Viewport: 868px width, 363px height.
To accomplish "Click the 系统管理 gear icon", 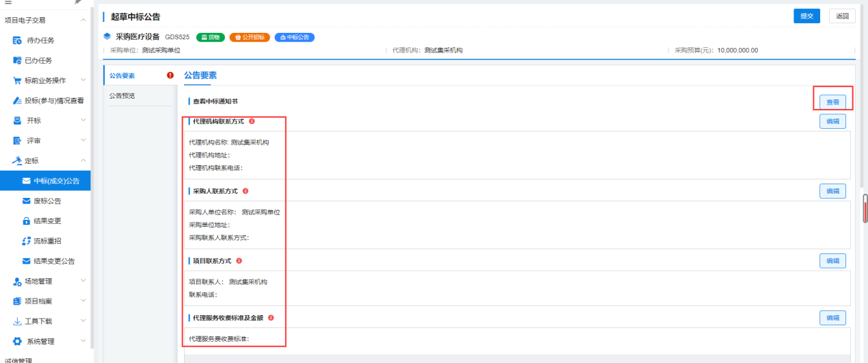I will 18,341.
